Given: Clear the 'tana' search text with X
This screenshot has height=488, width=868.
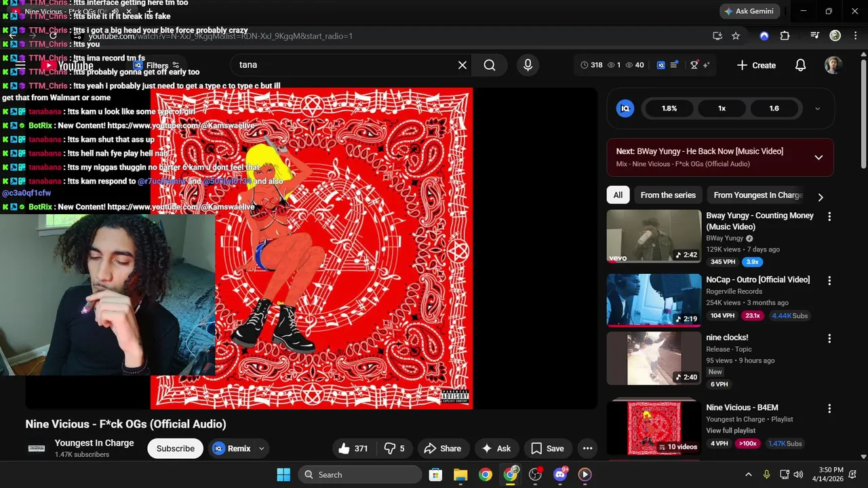Looking at the screenshot, I should pyautogui.click(x=462, y=65).
